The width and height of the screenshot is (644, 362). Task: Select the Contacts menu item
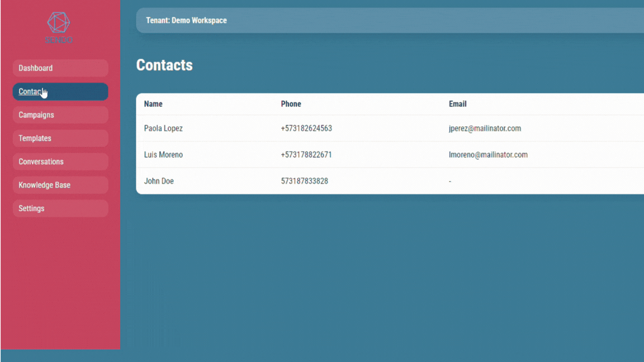[60, 92]
